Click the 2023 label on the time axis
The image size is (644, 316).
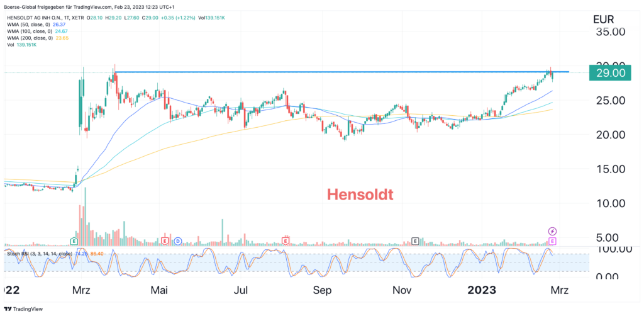pos(482,290)
